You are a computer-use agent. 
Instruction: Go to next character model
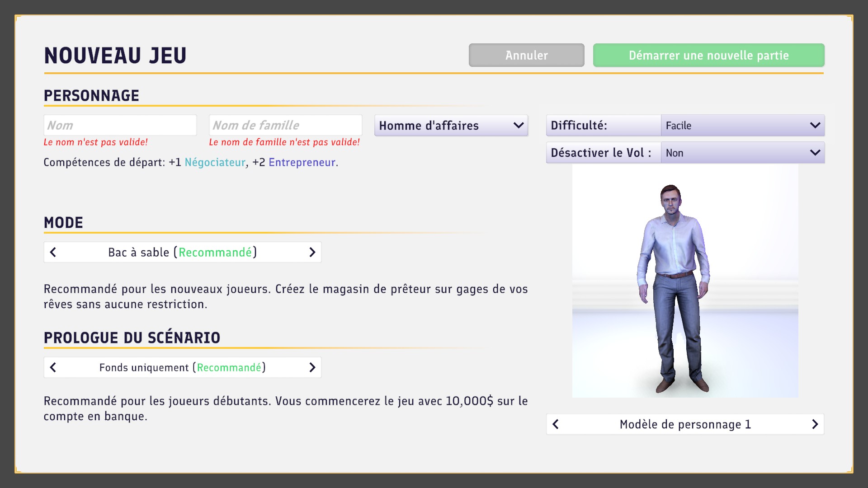click(815, 424)
